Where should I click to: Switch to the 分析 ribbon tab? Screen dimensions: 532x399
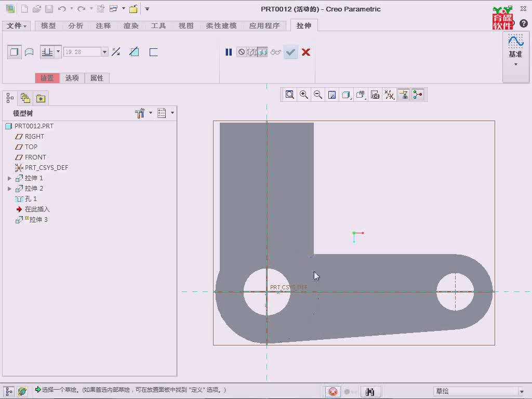76,26
